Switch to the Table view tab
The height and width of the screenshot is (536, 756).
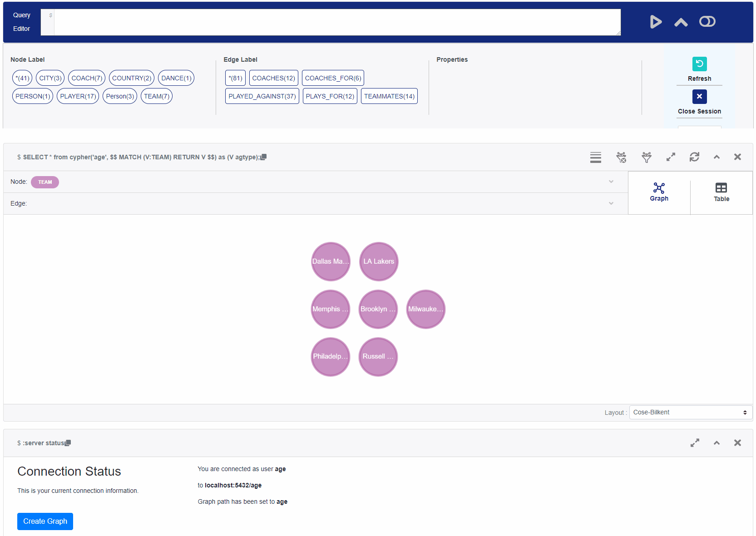[721, 192]
